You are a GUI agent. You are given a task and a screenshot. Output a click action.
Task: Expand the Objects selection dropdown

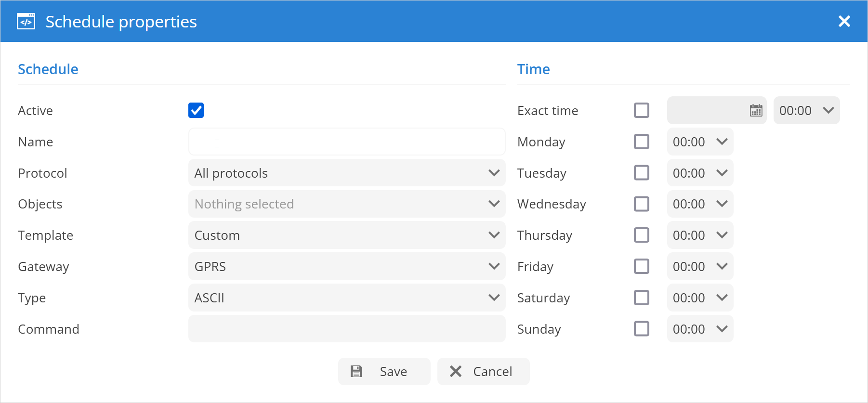(346, 204)
